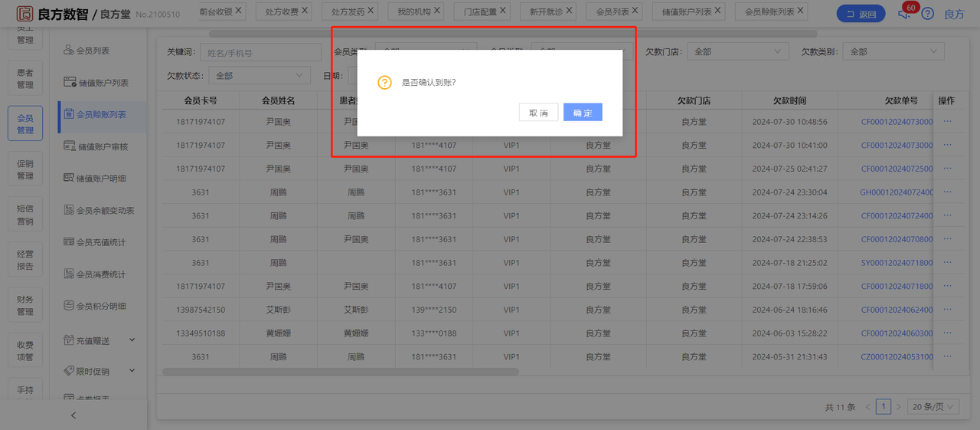Screen dimensions: 980x430
Task: Close the 前台收银 tab
Action: (x=238, y=11)
